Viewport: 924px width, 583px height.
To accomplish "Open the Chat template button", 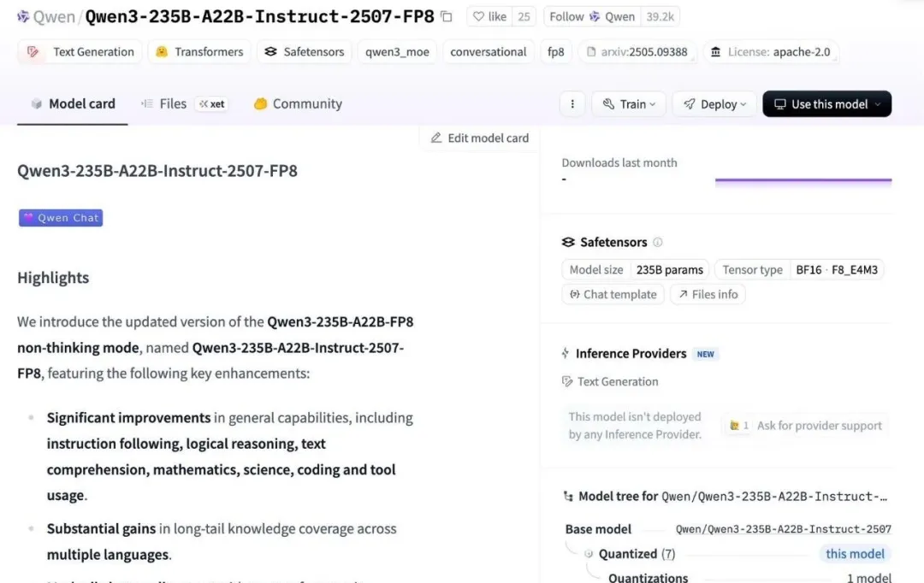I will pyautogui.click(x=613, y=294).
